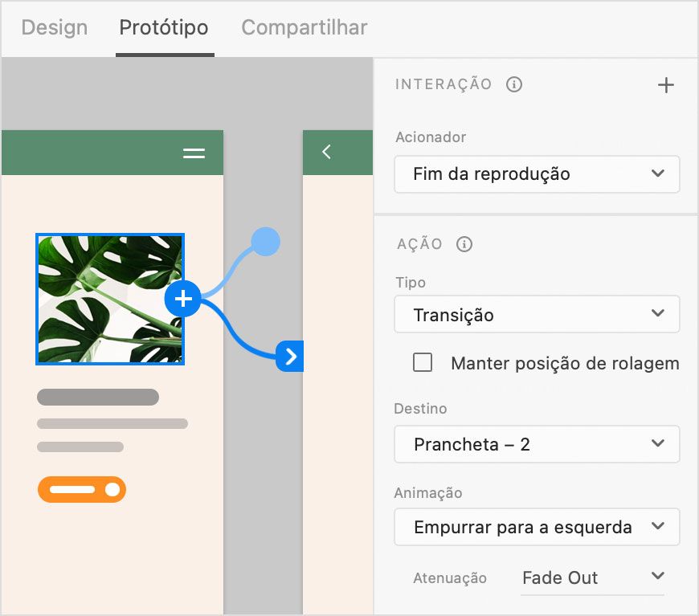Open the Compartilhar tab
The height and width of the screenshot is (616, 699).
tap(304, 27)
